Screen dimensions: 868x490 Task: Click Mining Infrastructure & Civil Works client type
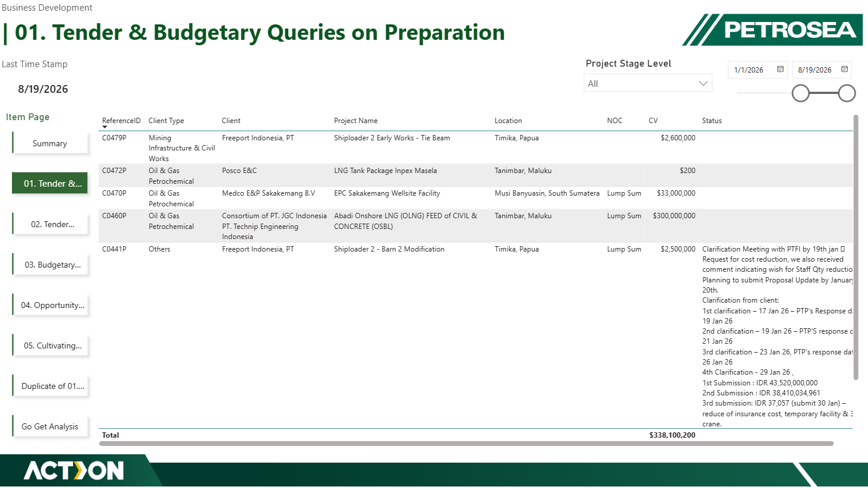tap(181, 148)
